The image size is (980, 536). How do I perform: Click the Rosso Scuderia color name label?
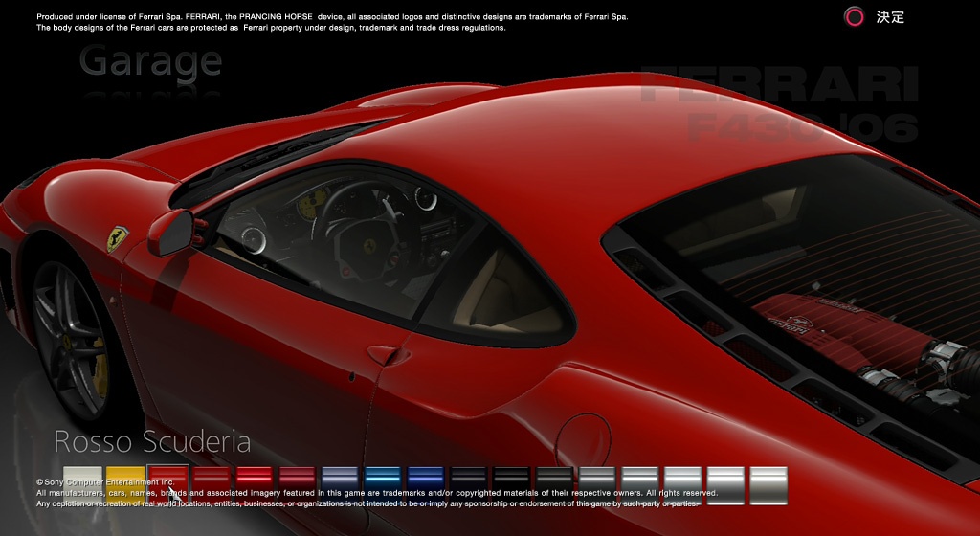(152, 441)
